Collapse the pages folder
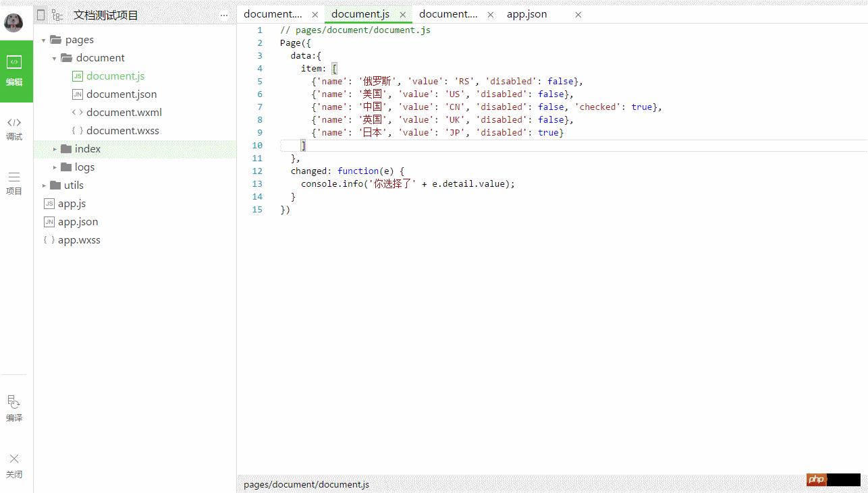The width and height of the screenshot is (868, 493). coord(44,40)
